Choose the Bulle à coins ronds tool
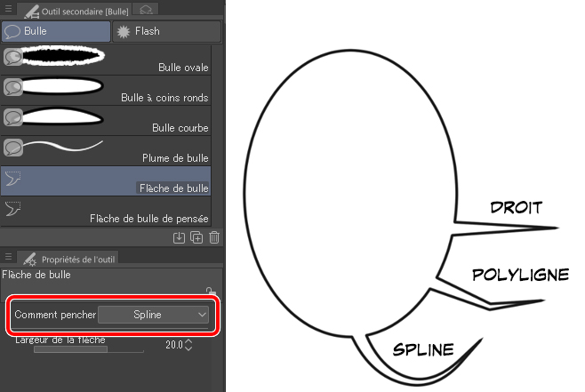This screenshot has height=392, width=585. click(107, 89)
